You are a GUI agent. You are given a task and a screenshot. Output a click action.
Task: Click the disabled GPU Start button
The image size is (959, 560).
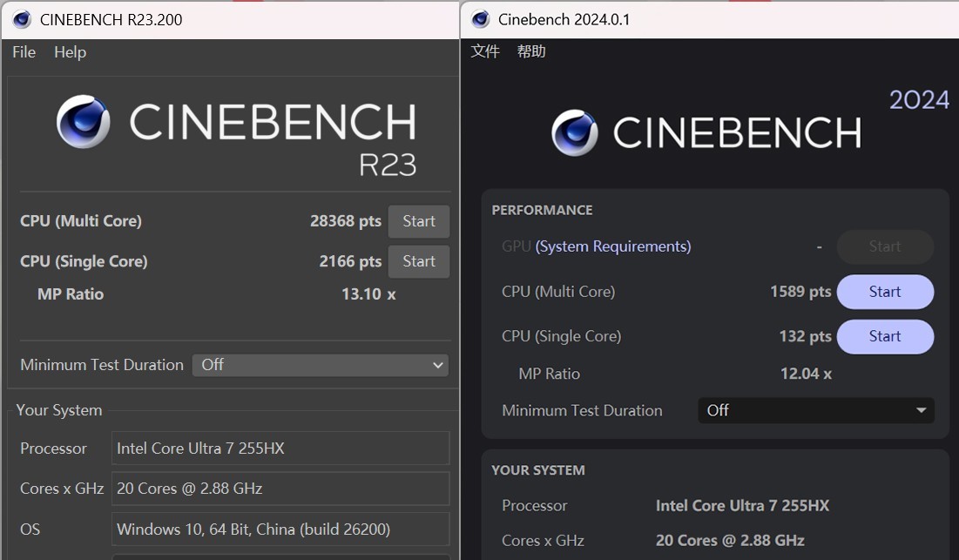coord(885,246)
